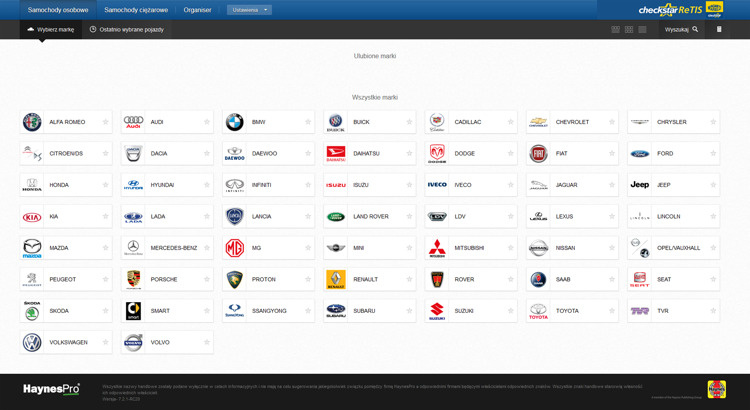Switch to large grid view icon
This screenshot has height=410, width=750.
click(x=616, y=30)
